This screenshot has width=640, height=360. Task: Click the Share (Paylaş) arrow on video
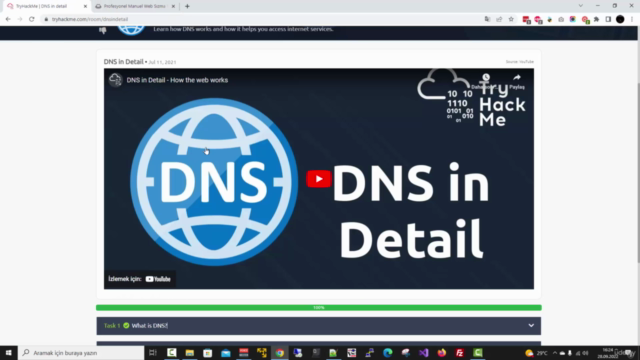click(517, 78)
